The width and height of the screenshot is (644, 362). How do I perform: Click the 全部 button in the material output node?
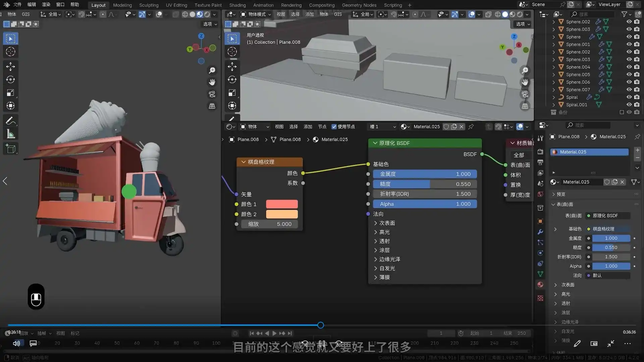519,155
